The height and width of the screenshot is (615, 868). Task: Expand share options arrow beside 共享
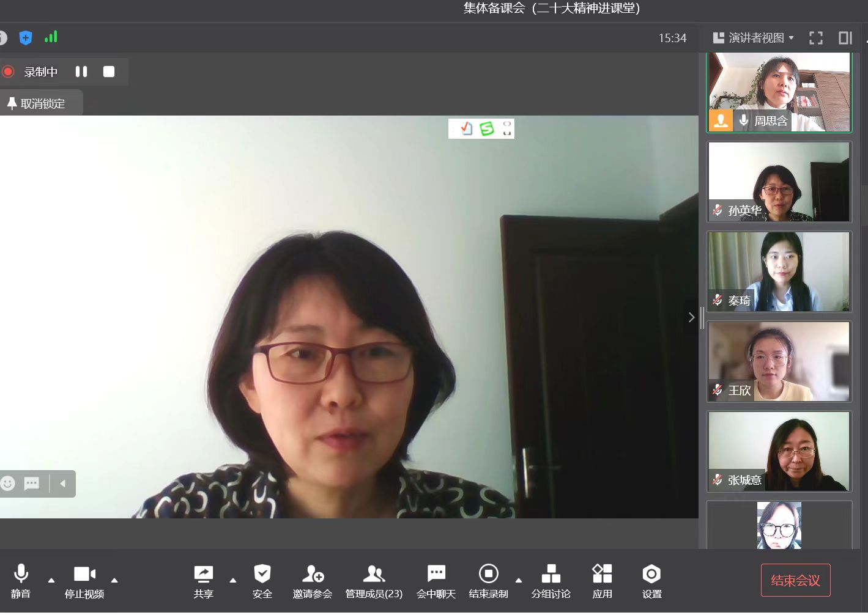233,580
